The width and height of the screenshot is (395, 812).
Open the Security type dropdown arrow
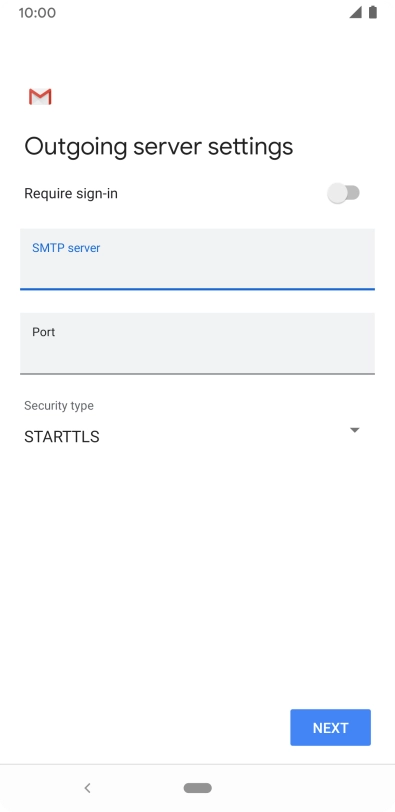(355, 430)
